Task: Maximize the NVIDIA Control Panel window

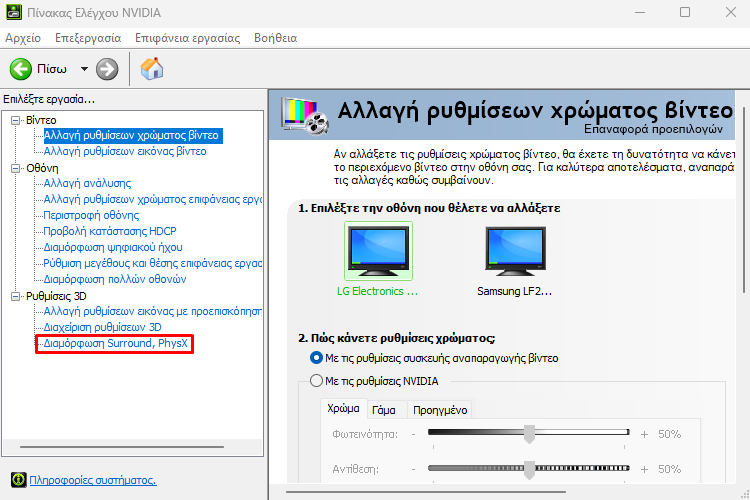Action: click(685, 12)
